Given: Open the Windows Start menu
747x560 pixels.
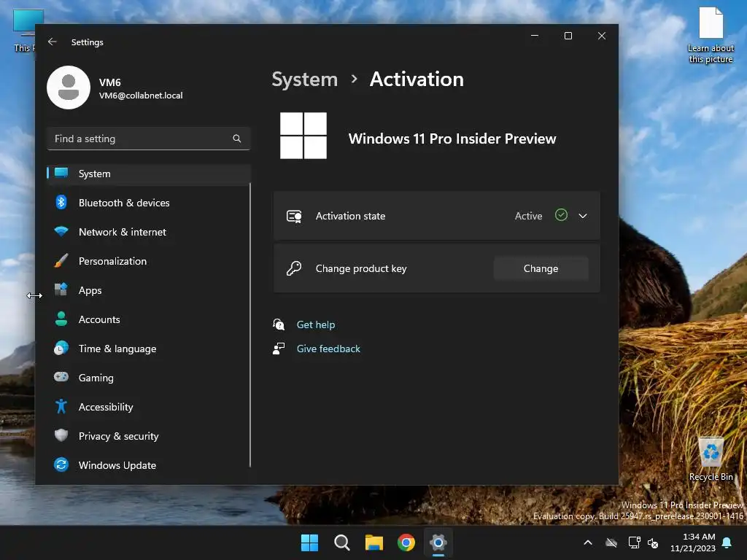Looking at the screenshot, I should [309, 542].
